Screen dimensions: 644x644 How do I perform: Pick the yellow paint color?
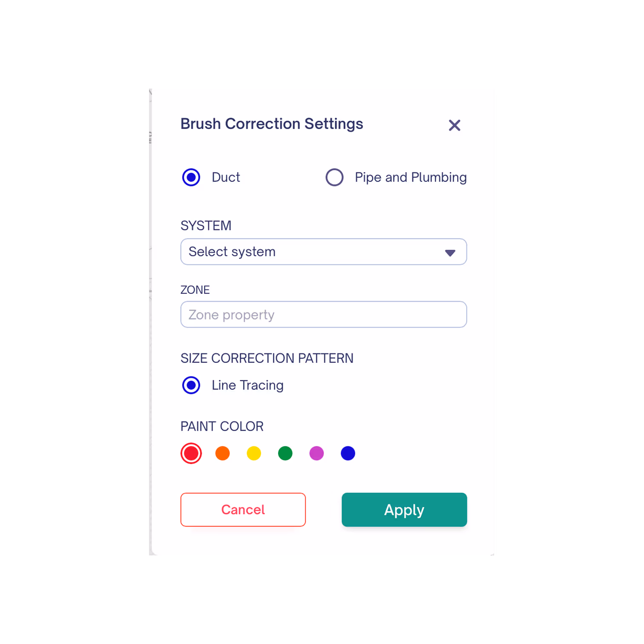pyautogui.click(x=254, y=453)
